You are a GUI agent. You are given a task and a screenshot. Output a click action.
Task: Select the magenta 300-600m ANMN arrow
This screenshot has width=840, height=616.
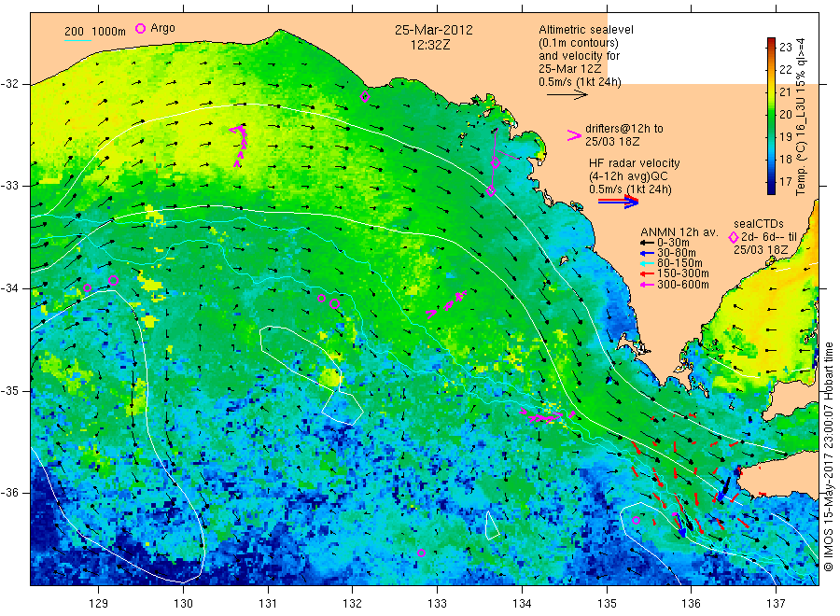tap(647, 285)
